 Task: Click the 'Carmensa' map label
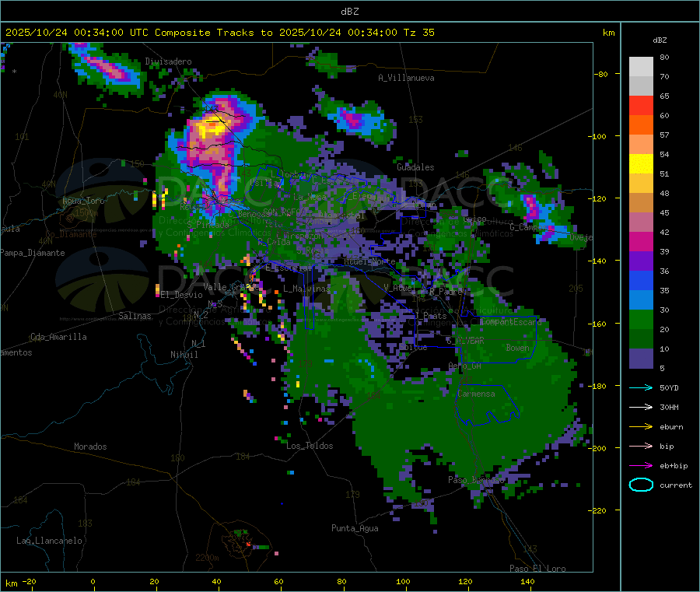pos(476,394)
